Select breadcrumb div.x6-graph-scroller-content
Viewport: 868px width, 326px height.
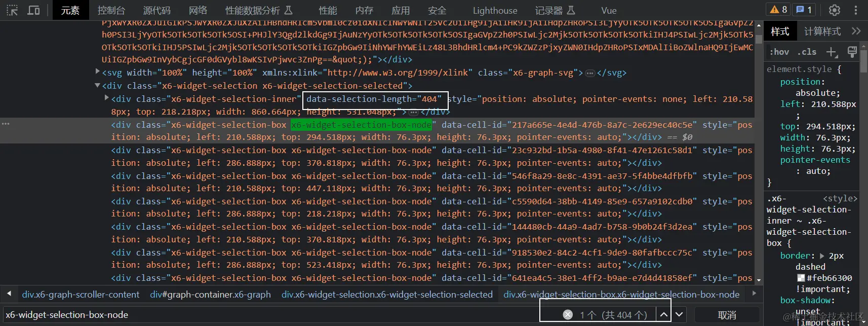[x=81, y=295]
